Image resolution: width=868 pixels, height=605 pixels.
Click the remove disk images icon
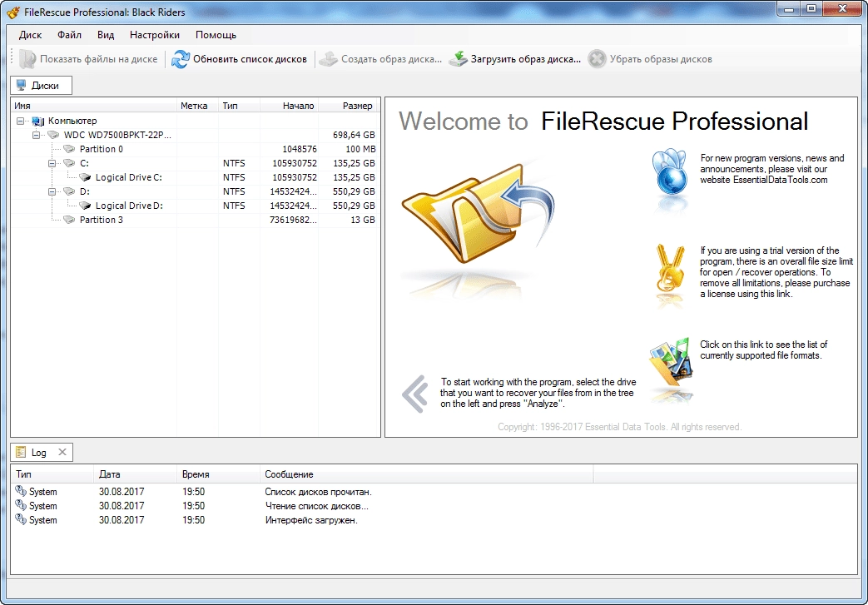pyautogui.click(x=597, y=59)
